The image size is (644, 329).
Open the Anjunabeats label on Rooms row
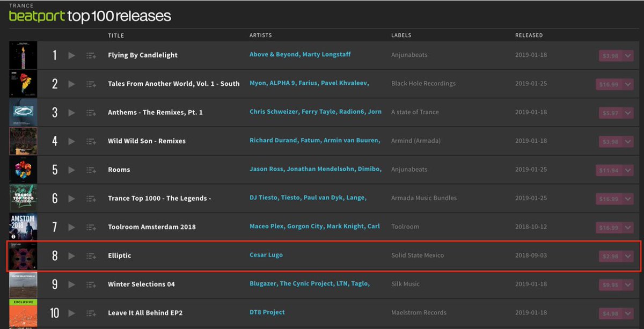[409, 170]
